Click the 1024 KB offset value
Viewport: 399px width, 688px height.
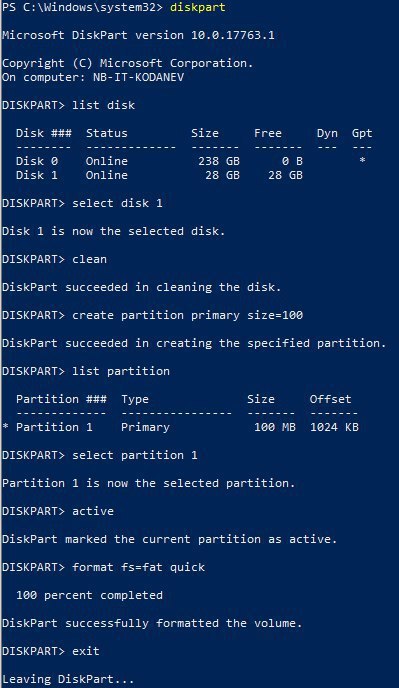point(334,427)
